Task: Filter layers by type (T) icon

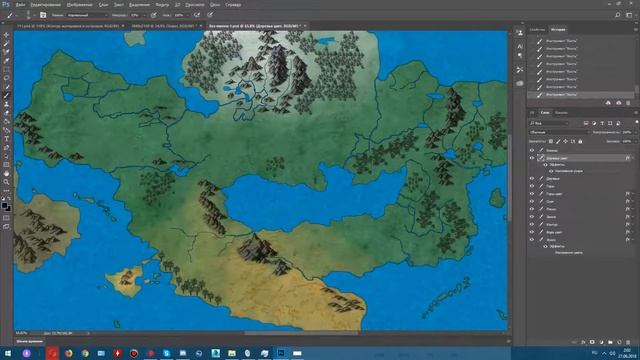Action: click(x=602, y=123)
